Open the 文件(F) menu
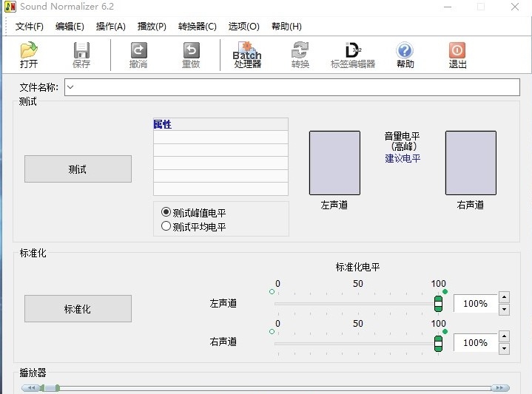This screenshot has height=394, width=532. [30, 27]
